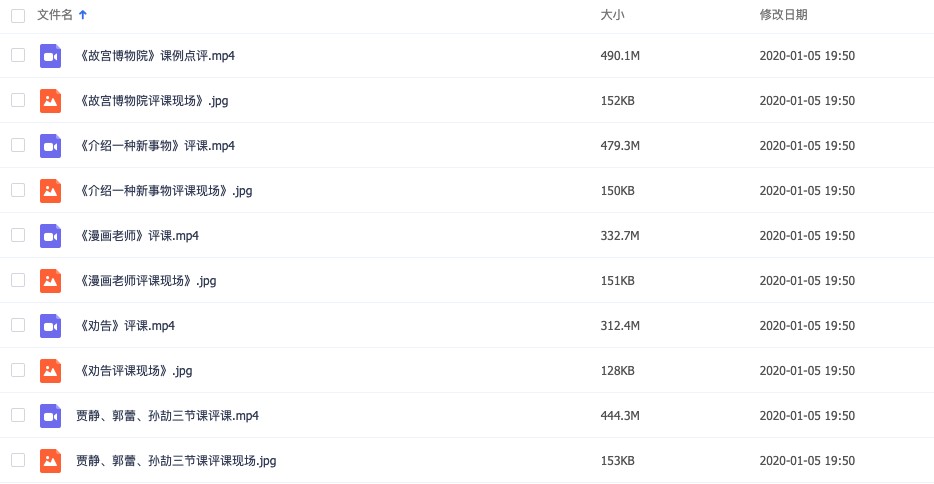Select checkbox for 《漫画老师》评课.mp4

(18, 235)
